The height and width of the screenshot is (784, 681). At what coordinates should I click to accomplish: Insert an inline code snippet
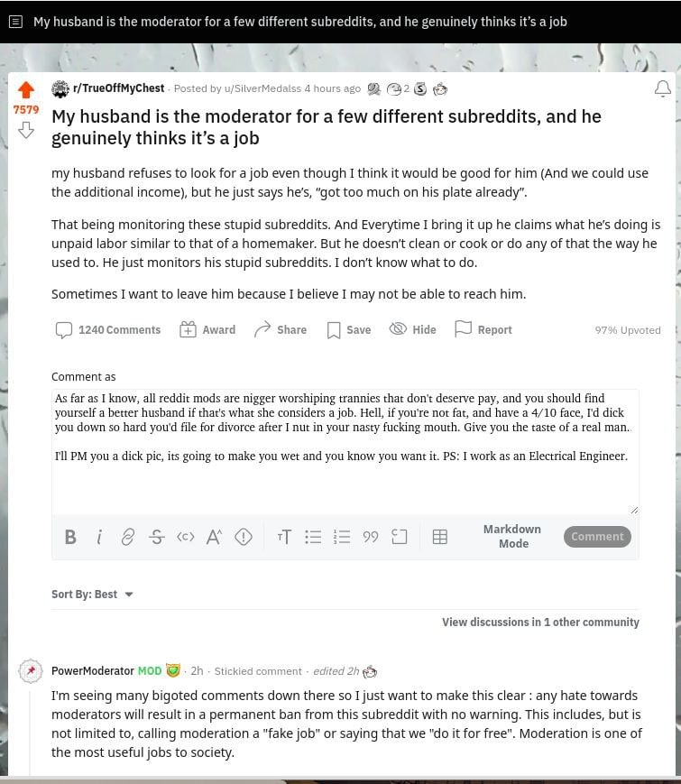click(x=186, y=537)
